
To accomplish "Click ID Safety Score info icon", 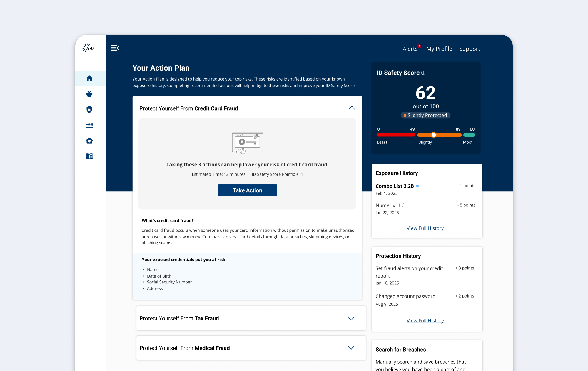I will [x=423, y=73].
